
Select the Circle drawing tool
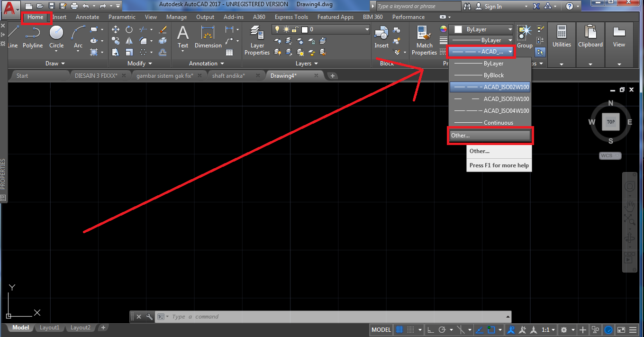tap(56, 37)
